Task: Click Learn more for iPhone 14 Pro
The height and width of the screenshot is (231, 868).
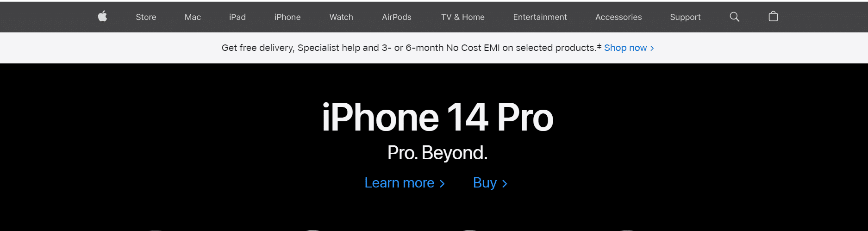Action: pos(400,183)
